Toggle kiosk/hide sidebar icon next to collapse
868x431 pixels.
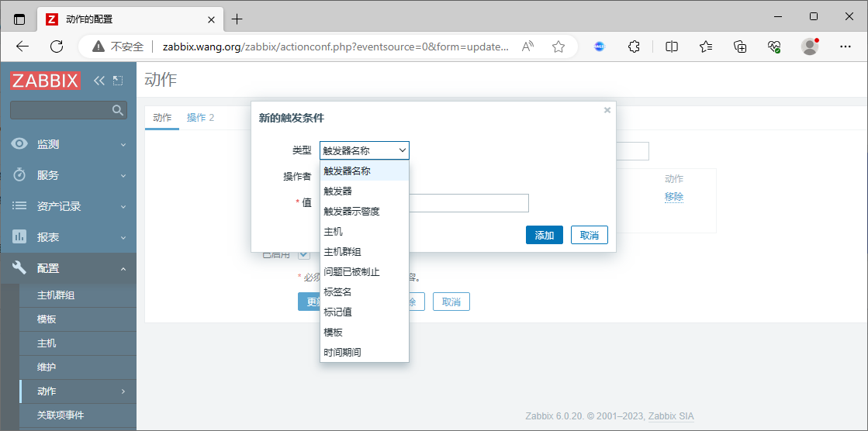tap(117, 81)
